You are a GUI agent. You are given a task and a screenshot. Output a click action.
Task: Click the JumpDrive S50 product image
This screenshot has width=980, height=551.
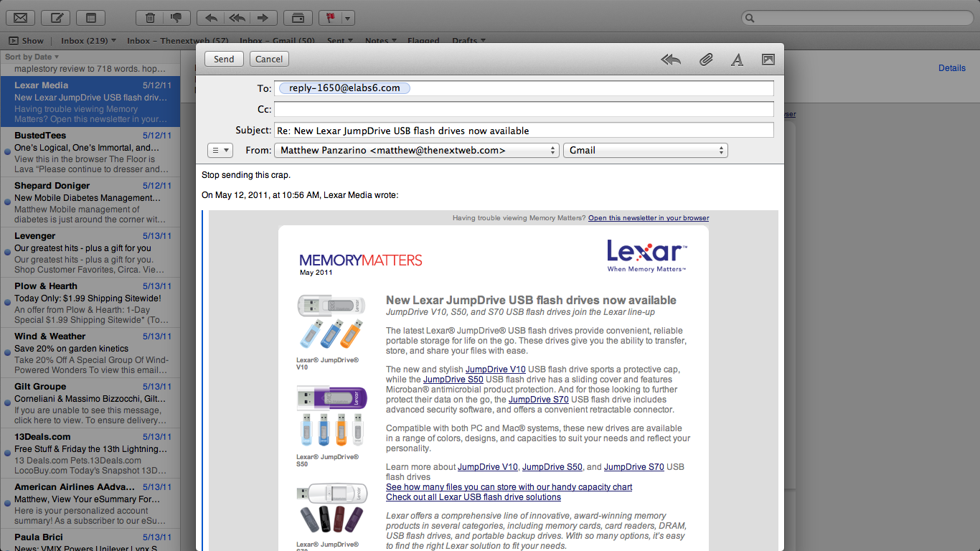[x=331, y=417]
